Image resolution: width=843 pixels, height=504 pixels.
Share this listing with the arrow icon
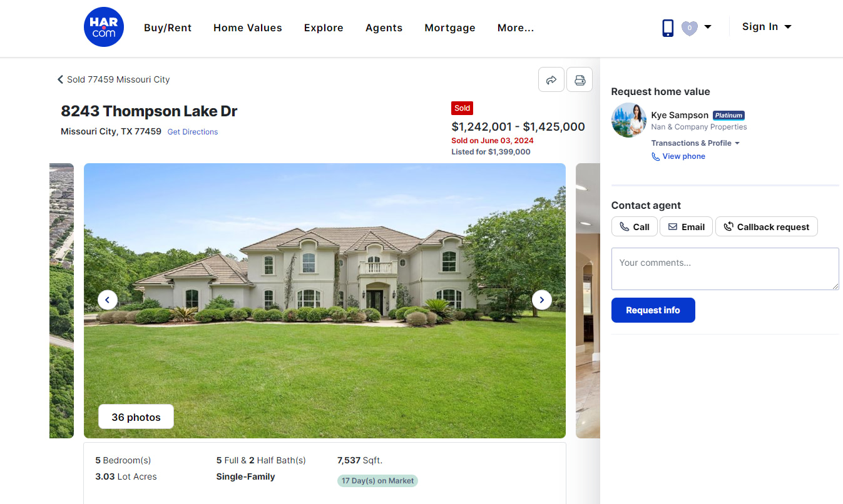coord(551,80)
